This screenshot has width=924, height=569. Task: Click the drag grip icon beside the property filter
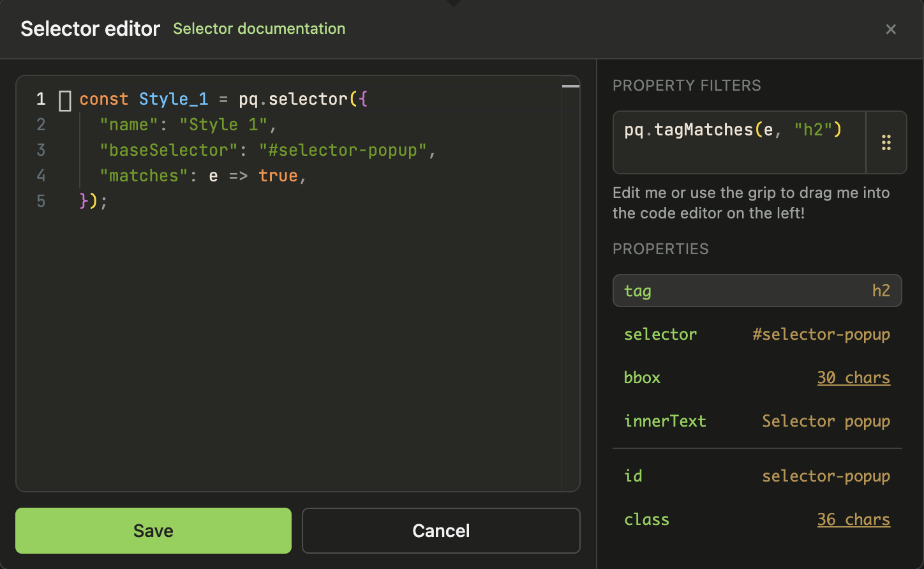[x=886, y=142]
